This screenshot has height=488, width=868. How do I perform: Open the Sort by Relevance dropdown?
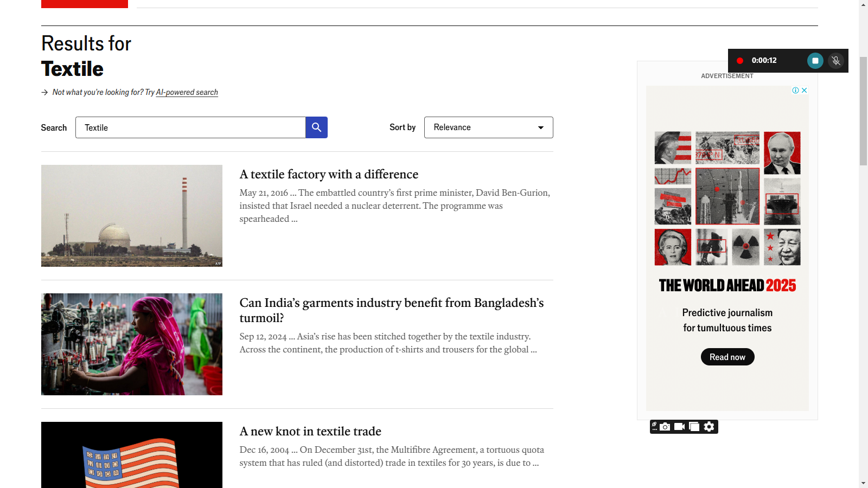click(488, 127)
